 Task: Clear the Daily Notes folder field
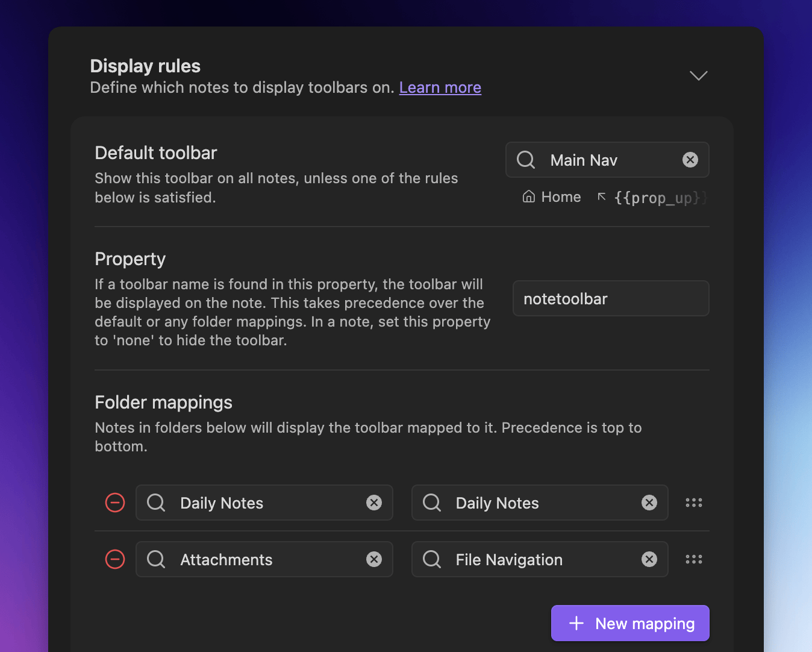pos(374,503)
